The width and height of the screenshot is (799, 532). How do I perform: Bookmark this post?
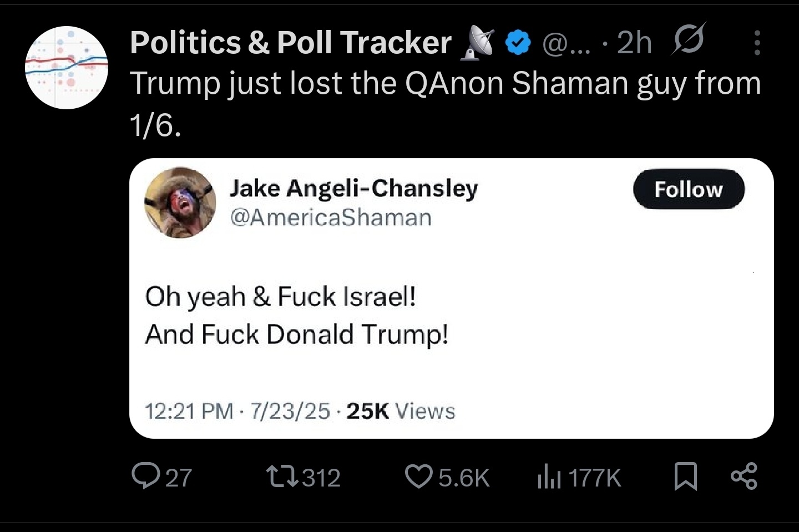point(685,477)
